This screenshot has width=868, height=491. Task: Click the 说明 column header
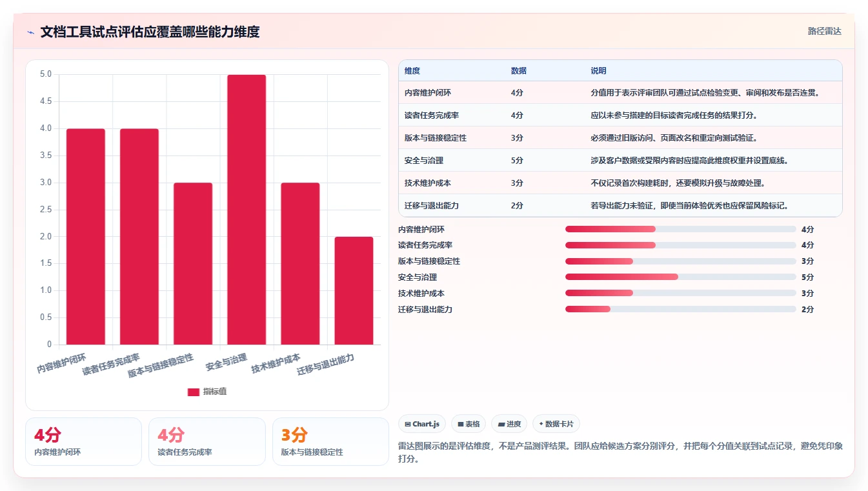point(598,71)
